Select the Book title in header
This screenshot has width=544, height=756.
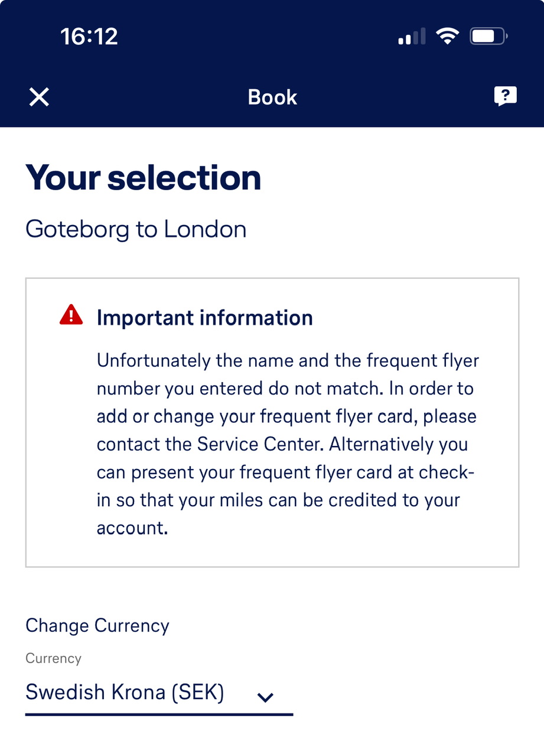point(272,97)
